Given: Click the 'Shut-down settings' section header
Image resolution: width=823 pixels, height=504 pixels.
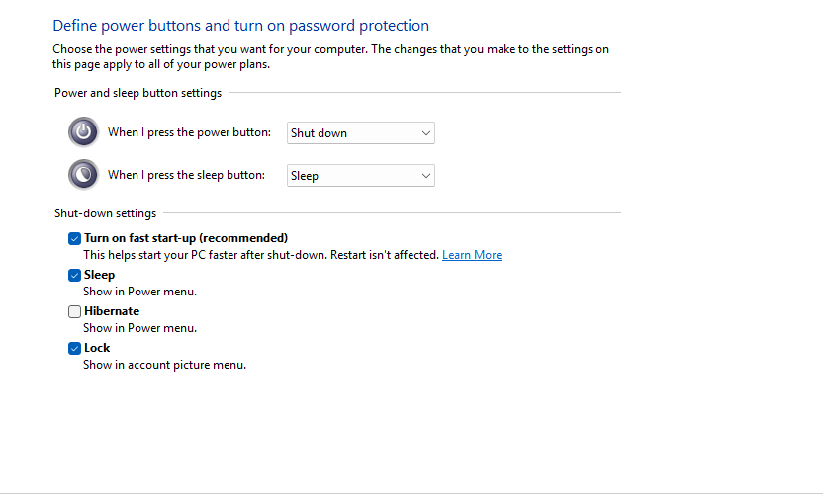Looking at the screenshot, I should (x=106, y=213).
